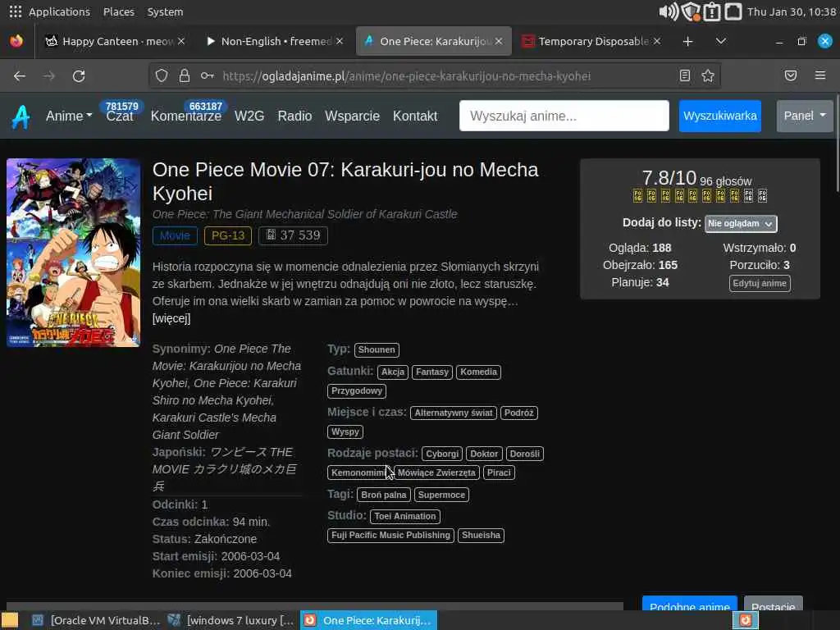Expand the list all tabs chevron
Image resolution: width=840 pixels, height=630 pixels.
pyautogui.click(x=721, y=41)
